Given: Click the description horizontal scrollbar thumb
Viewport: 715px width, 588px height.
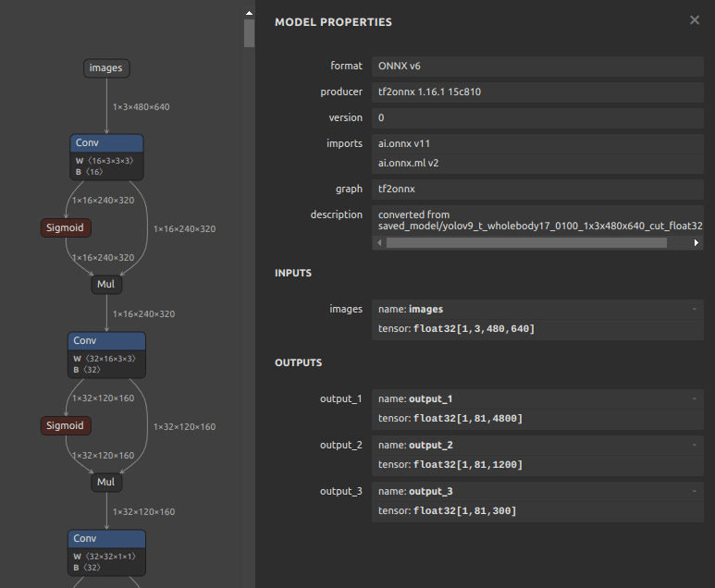Looking at the screenshot, I should 526,243.
